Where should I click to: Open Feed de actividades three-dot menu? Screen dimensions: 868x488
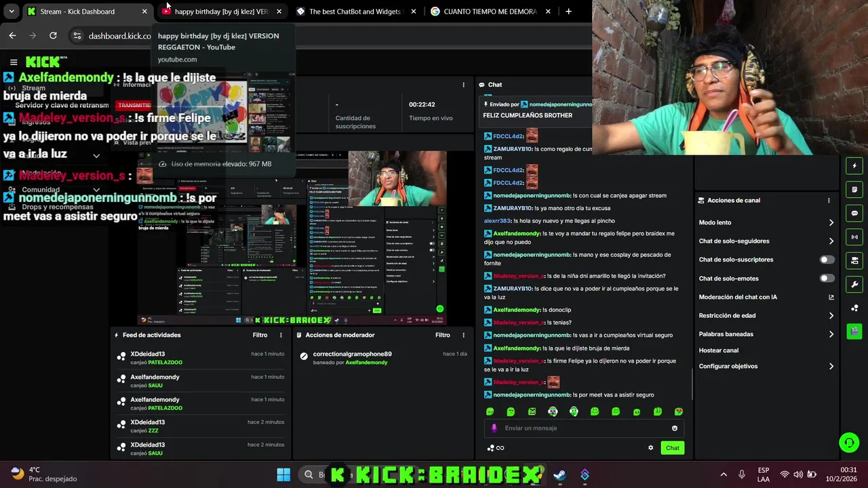(x=281, y=335)
